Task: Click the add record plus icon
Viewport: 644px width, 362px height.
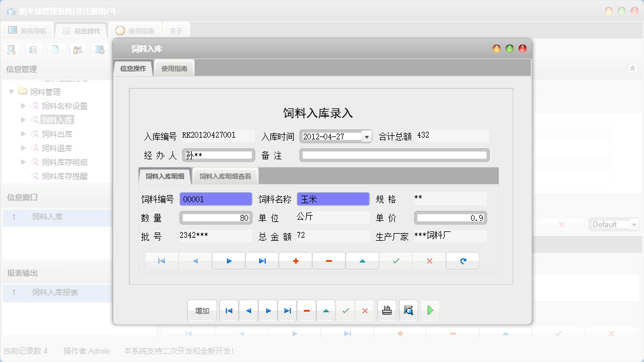Action: click(x=296, y=260)
